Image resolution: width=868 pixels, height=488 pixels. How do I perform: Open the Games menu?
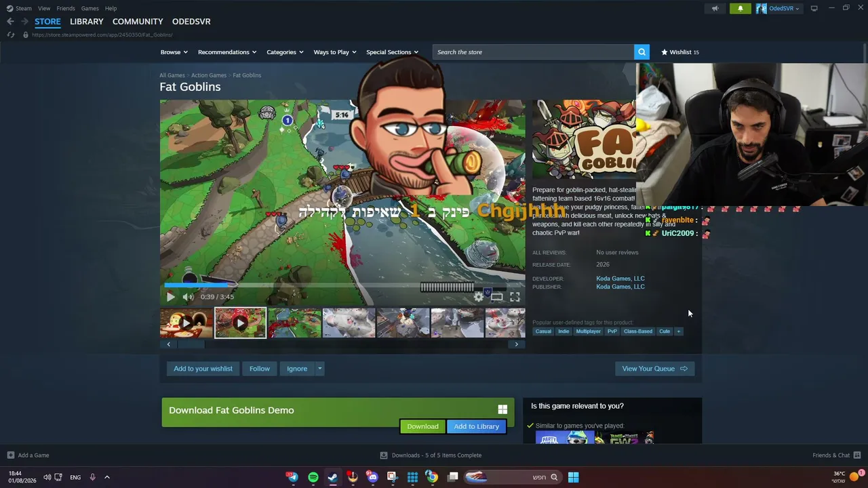[x=90, y=8]
